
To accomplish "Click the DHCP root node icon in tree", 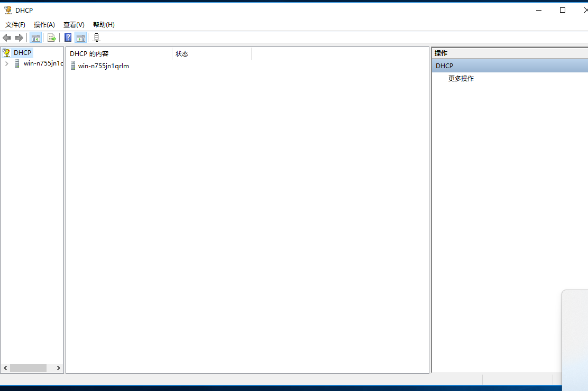I will (7, 53).
